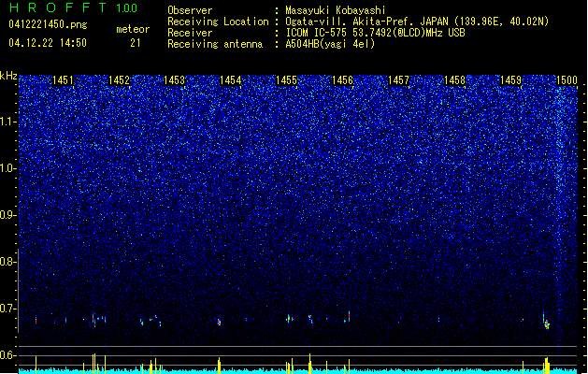Click the 0.6 frequency axis label
The height and width of the screenshot is (374, 588).
point(7,355)
